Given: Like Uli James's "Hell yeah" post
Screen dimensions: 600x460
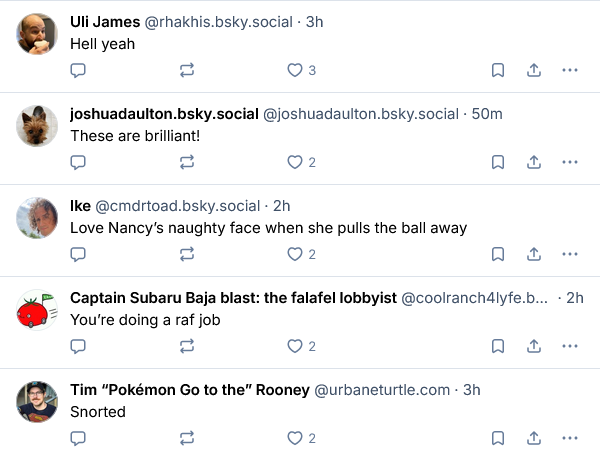Looking at the screenshot, I should [295, 70].
